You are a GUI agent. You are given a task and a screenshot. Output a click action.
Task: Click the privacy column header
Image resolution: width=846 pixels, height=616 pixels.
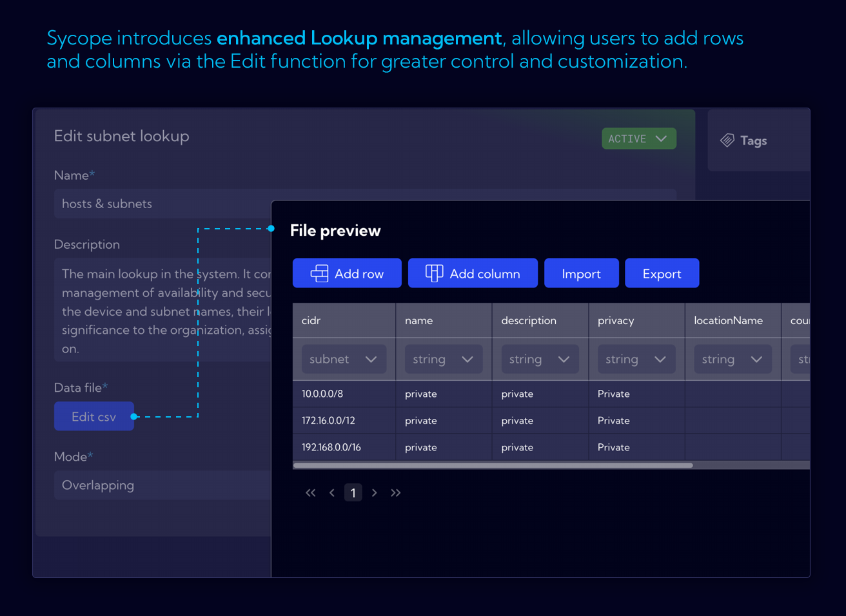pos(636,320)
